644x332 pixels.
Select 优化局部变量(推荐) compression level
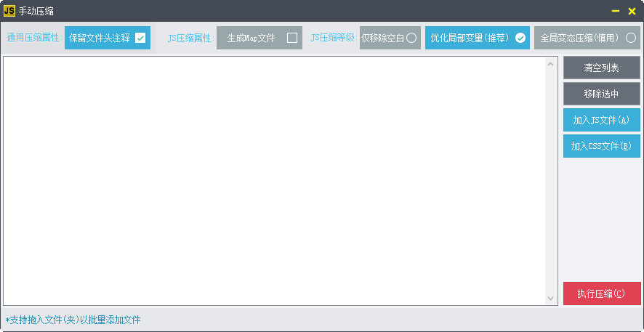478,38
